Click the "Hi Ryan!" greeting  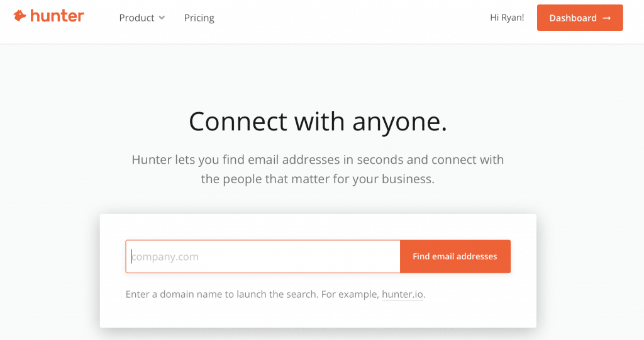coord(508,18)
